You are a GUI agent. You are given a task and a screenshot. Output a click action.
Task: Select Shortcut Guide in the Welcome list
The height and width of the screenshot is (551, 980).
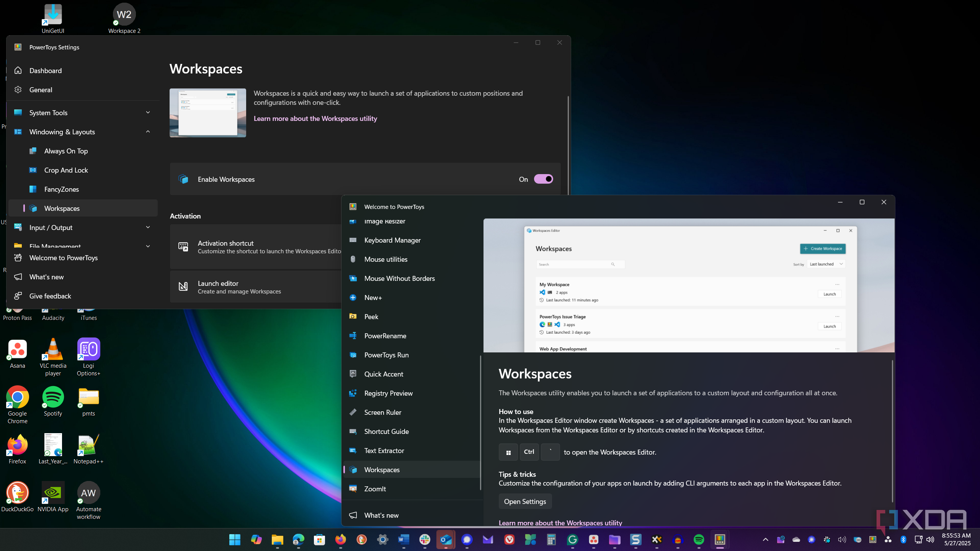pos(411,431)
